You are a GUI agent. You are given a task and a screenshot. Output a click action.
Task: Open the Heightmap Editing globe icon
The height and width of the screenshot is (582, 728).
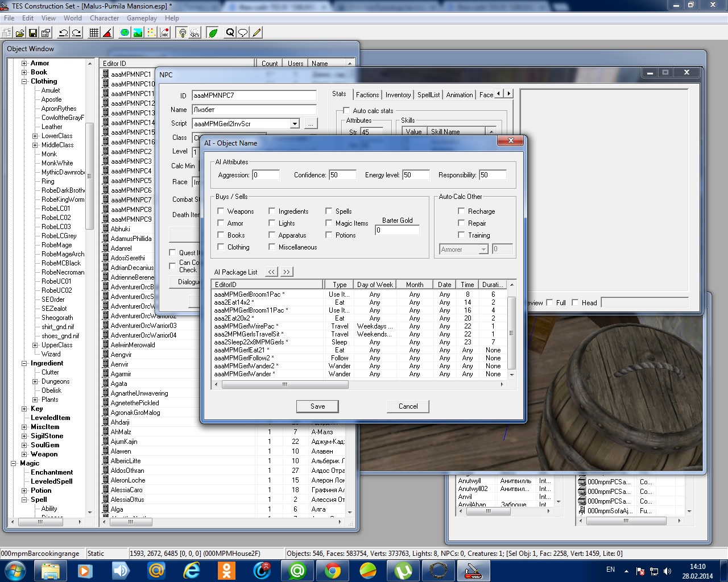point(125,33)
